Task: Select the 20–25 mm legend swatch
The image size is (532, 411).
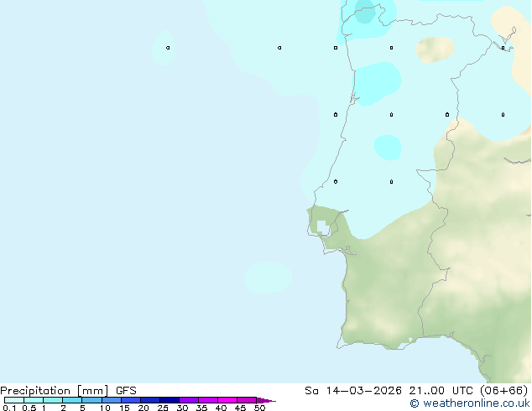Action: click(x=150, y=400)
